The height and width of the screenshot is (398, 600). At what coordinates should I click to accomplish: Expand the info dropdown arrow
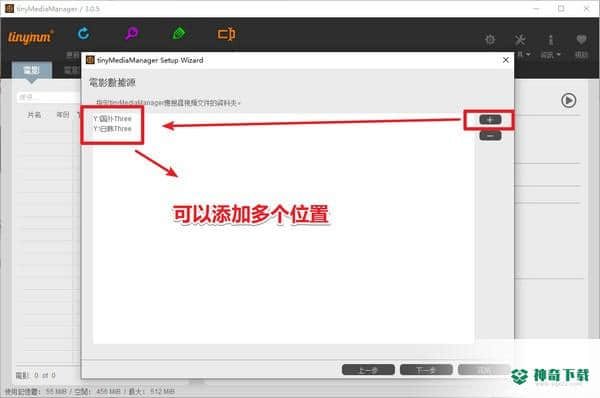click(x=558, y=54)
